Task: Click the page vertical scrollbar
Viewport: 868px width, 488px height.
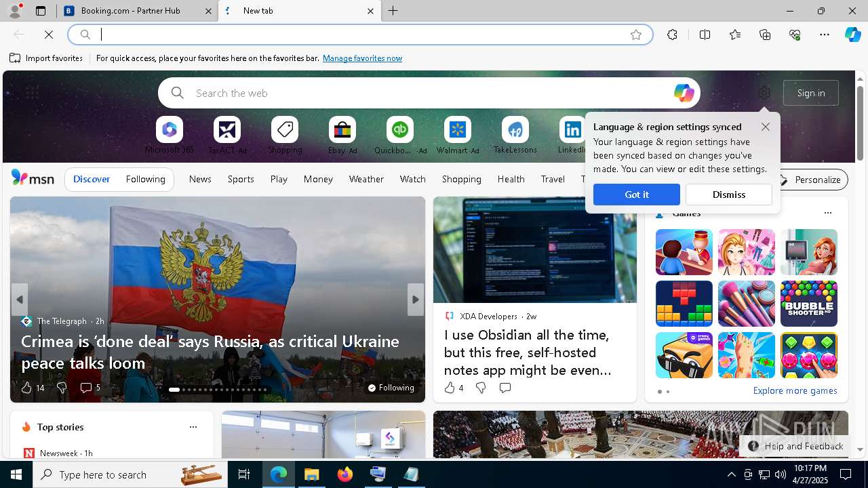Action: (x=860, y=123)
